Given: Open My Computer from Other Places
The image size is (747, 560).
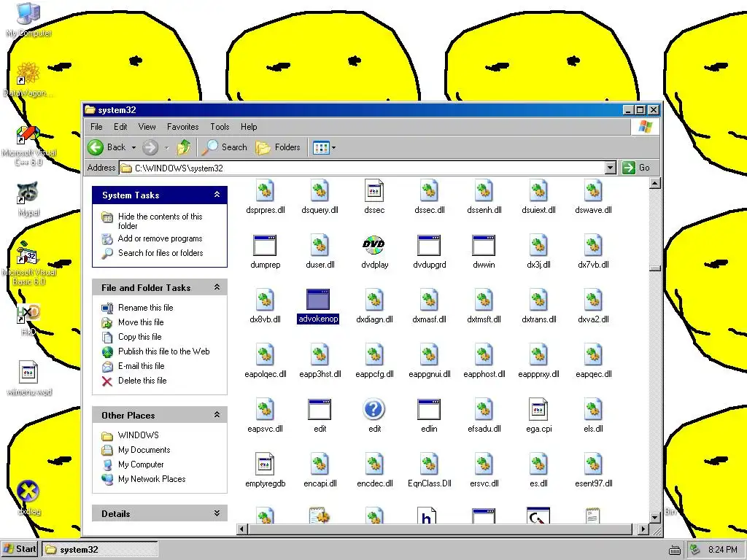Looking at the screenshot, I should coord(141,464).
